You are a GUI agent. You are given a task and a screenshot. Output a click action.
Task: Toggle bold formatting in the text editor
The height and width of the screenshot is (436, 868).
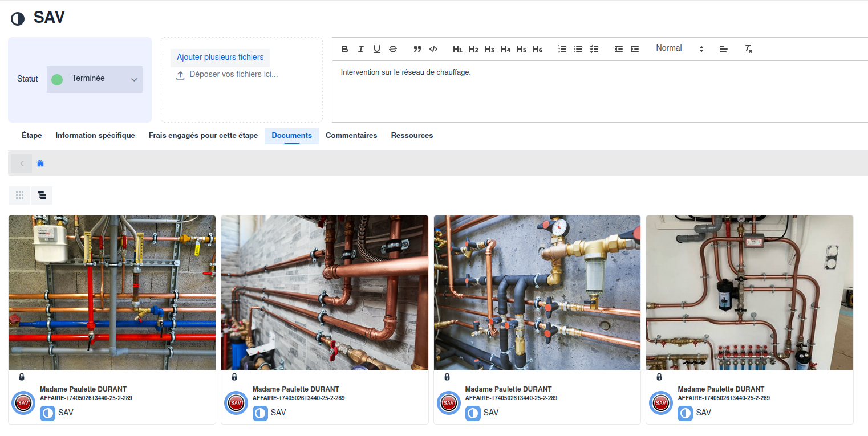tap(344, 49)
